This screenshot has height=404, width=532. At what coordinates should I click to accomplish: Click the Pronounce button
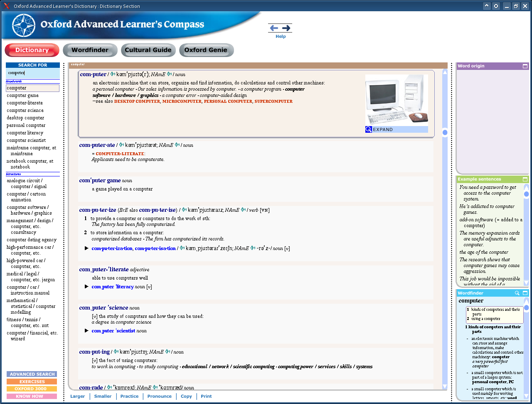(x=160, y=396)
